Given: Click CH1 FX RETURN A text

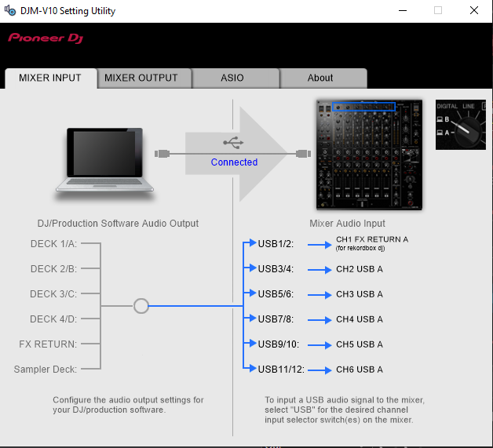Looking at the screenshot, I should (x=372, y=239).
